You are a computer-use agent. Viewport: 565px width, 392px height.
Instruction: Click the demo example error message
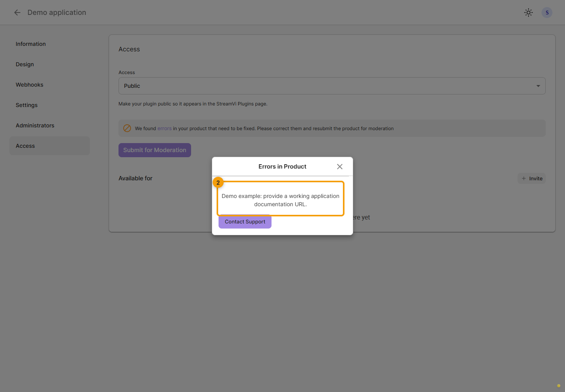[281, 200]
